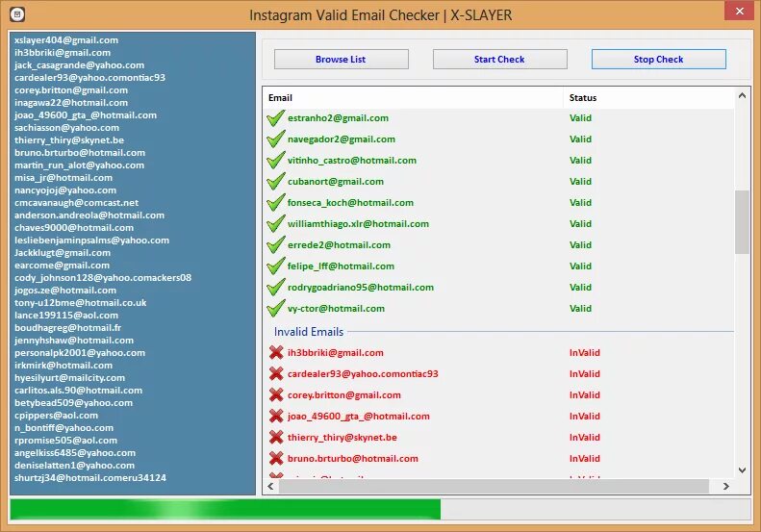
Task: Select anderson.andreola@hotmail.com in the left list
Action: tap(89, 215)
